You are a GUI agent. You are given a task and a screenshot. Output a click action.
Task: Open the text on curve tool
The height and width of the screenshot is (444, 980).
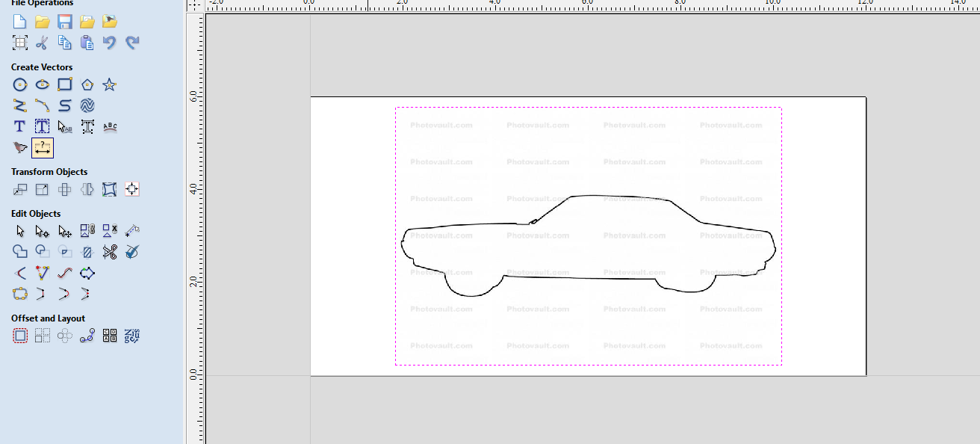click(x=110, y=126)
